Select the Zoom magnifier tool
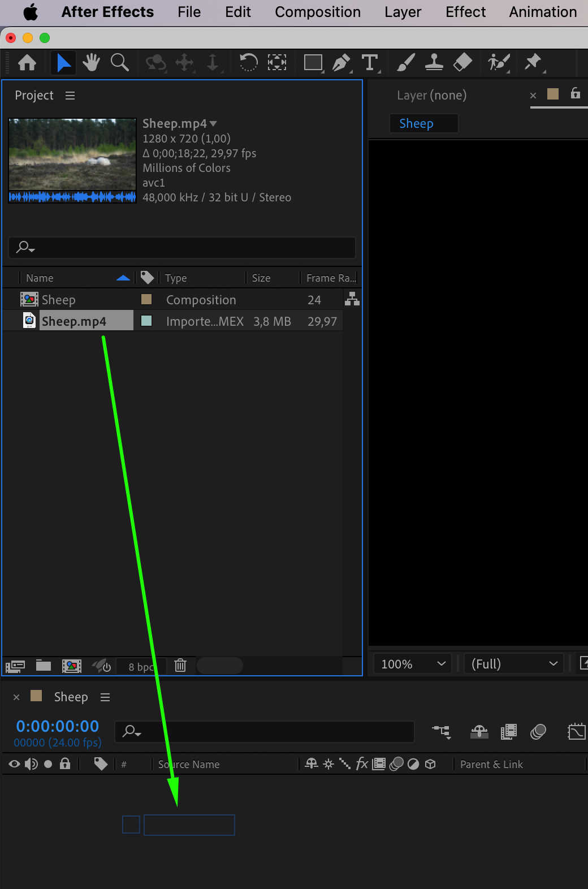This screenshot has height=889, width=588. 119,62
